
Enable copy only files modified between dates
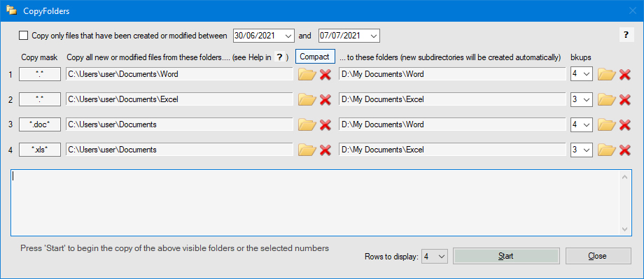23,36
